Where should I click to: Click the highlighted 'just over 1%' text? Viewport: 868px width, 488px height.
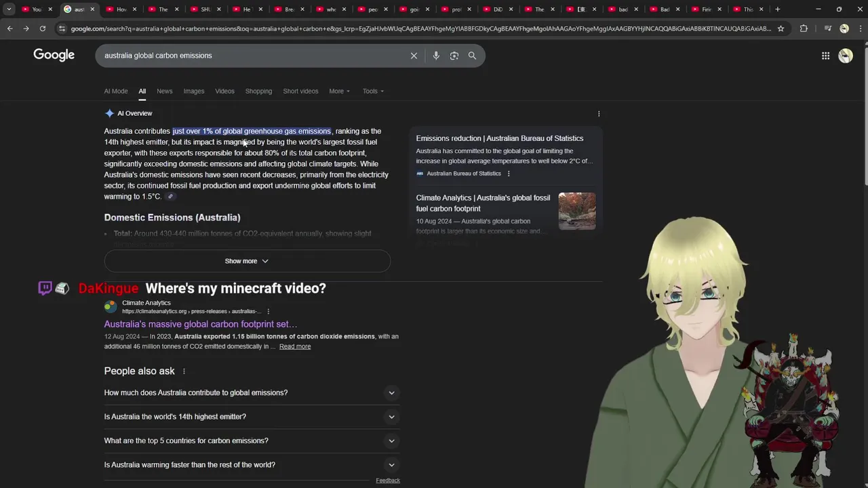click(252, 131)
